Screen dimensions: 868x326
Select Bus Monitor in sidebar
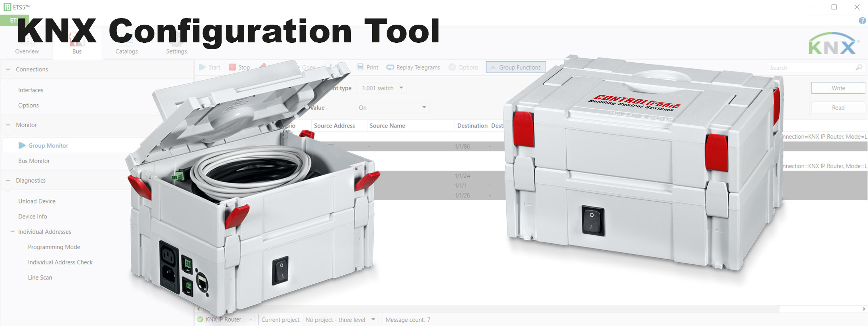click(x=34, y=161)
